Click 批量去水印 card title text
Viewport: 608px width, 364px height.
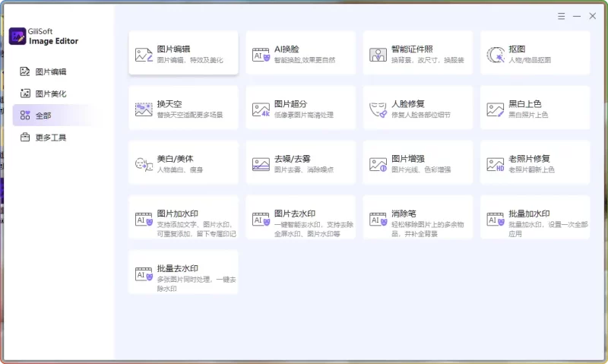click(x=178, y=268)
